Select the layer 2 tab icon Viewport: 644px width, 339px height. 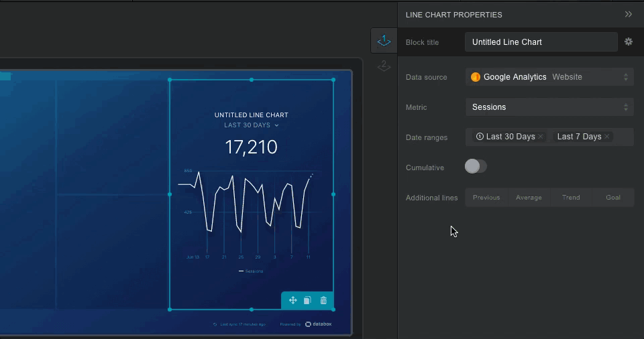click(384, 66)
